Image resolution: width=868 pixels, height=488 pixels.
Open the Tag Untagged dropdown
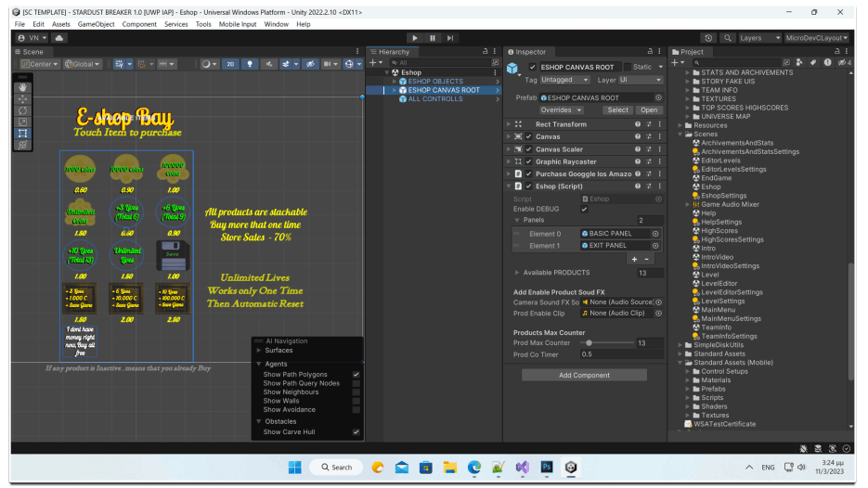pyautogui.click(x=564, y=80)
